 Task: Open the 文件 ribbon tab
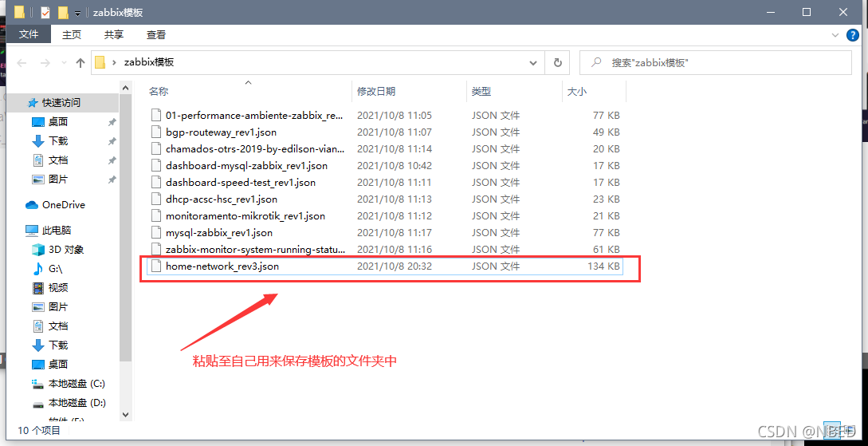click(29, 34)
